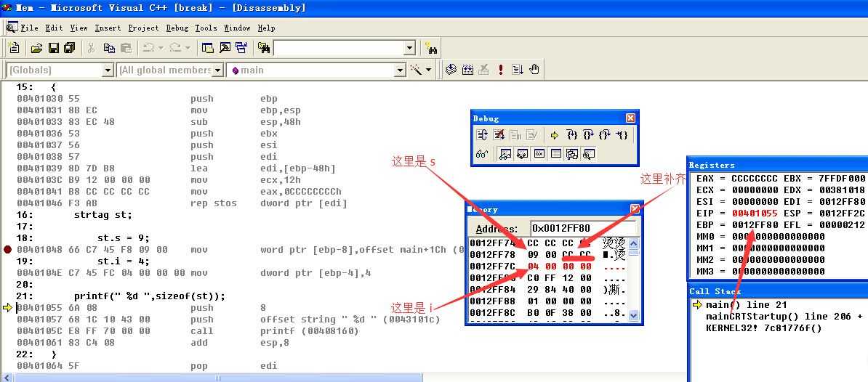Viewport: 868px width, 382px height.
Task: Close the Memory window
Action: click(x=635, y=210)
